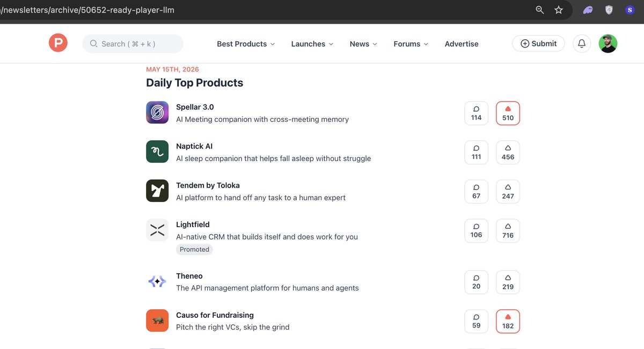Open the Product Hunt home logo
644x349 pixels.
pos(58,43)
